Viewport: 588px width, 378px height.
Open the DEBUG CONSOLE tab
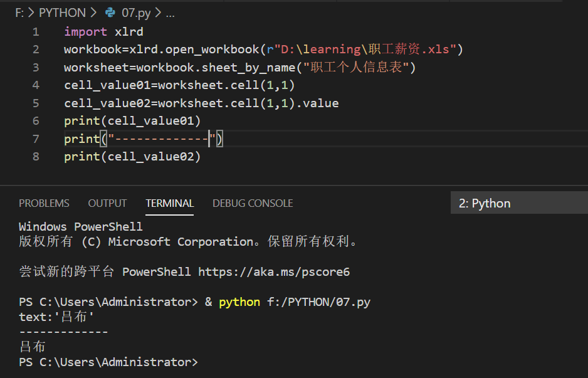coord(253,203)
